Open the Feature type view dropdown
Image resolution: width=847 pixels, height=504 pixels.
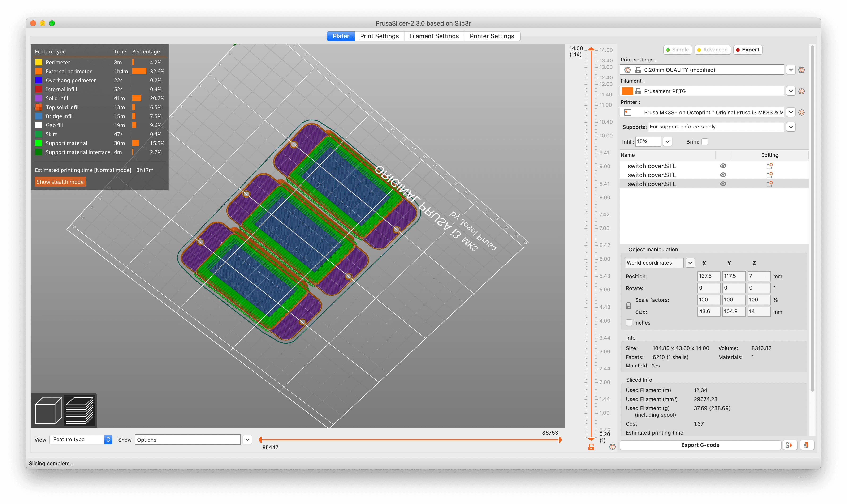pyautogui.click(x=81, y=440)
